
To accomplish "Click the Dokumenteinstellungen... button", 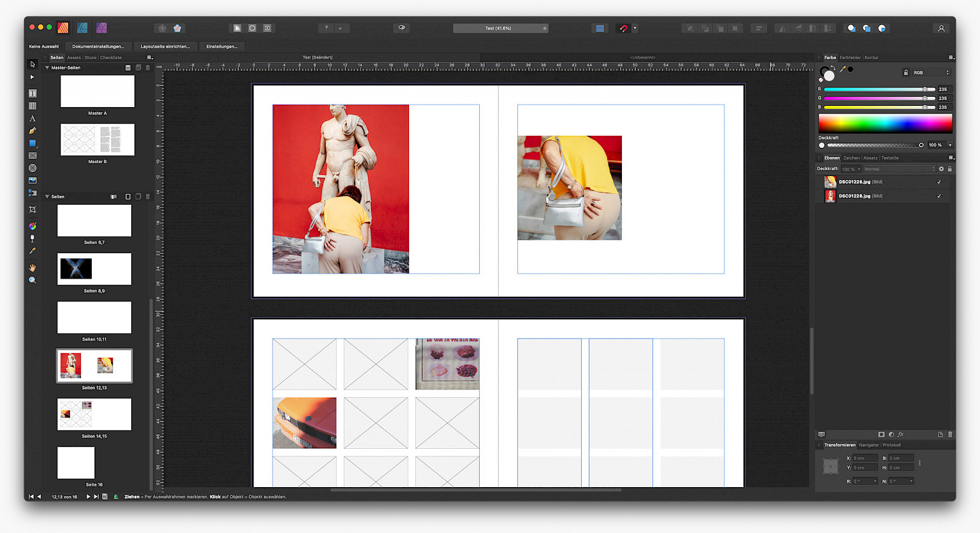I will pyautogui.click(x=98, y=46).
